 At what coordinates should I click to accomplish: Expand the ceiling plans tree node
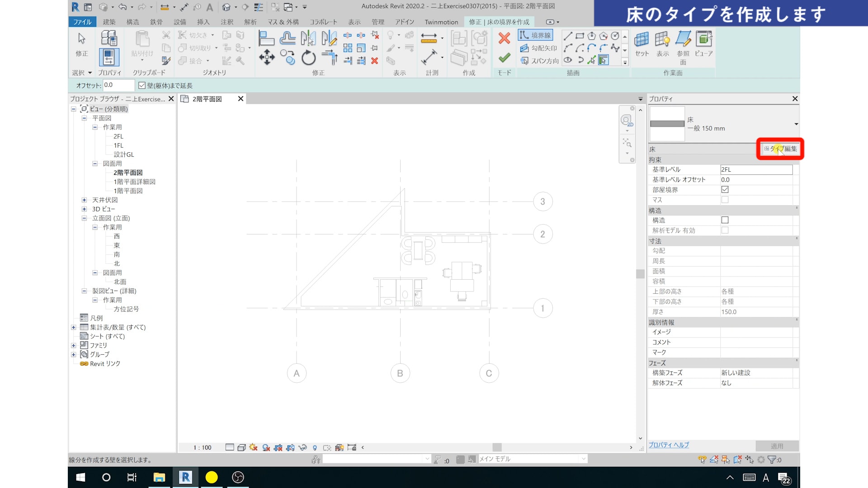coord(84,200)
